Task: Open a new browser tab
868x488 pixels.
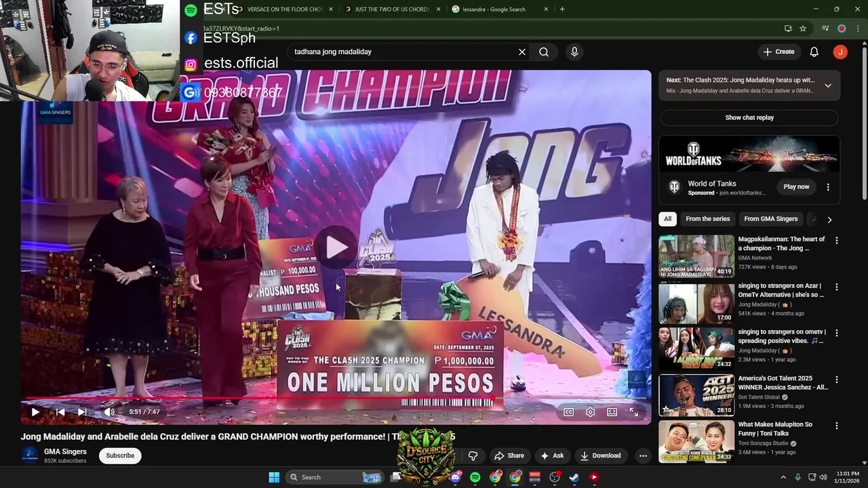Action: click(562, 9)
